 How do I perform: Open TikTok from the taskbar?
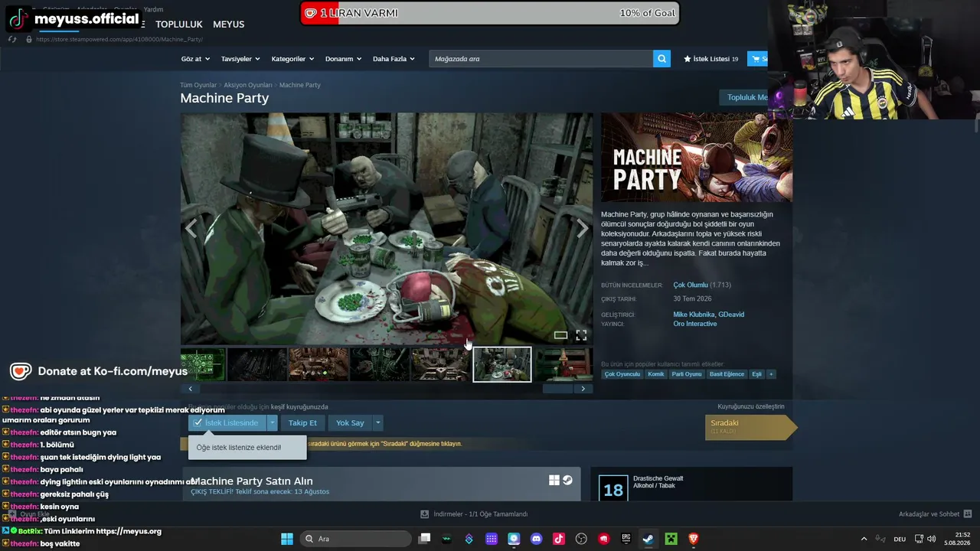[559, 539]
